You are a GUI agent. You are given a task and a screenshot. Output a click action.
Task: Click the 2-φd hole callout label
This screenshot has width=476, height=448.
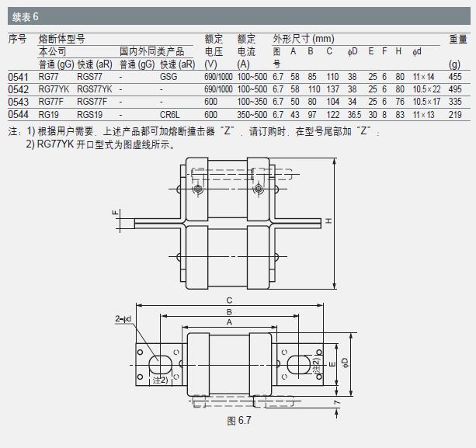click(x=122, y=318)
